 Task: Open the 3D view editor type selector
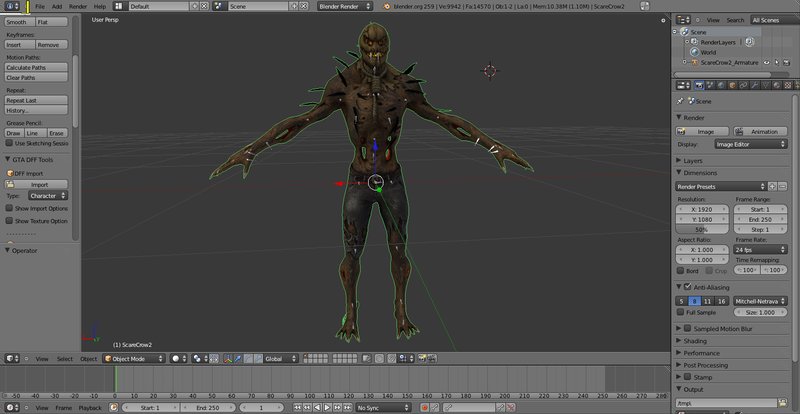pos(13,358)
